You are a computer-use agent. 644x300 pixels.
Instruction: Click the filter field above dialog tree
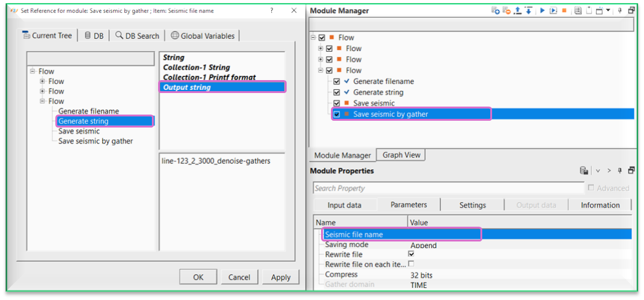coord(90,58)
